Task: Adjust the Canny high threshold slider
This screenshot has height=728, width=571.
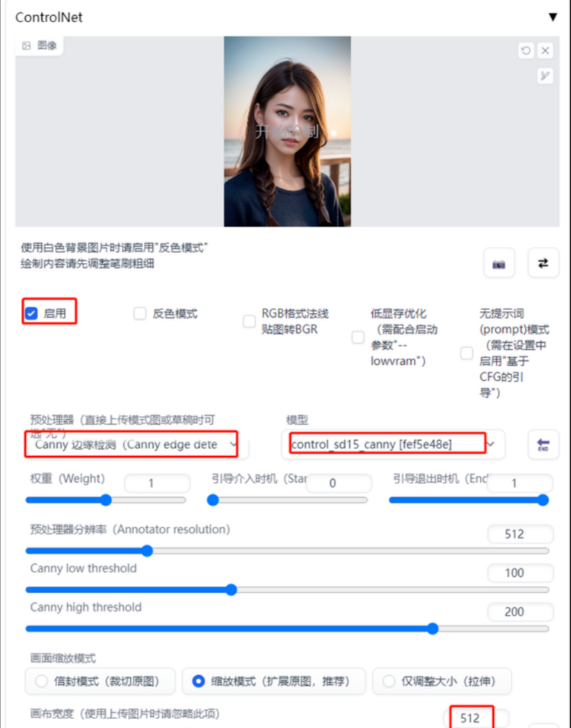Action: (x=287, y=629)
